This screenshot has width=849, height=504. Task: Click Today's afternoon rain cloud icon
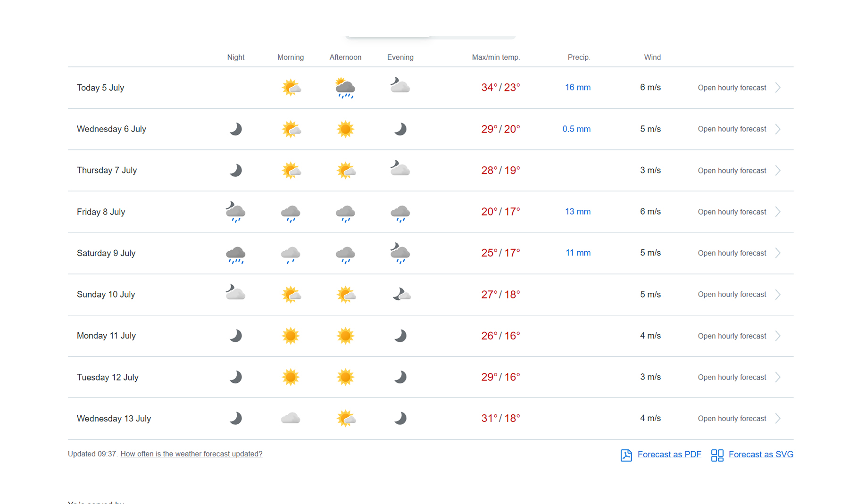(x=345, y=88)
